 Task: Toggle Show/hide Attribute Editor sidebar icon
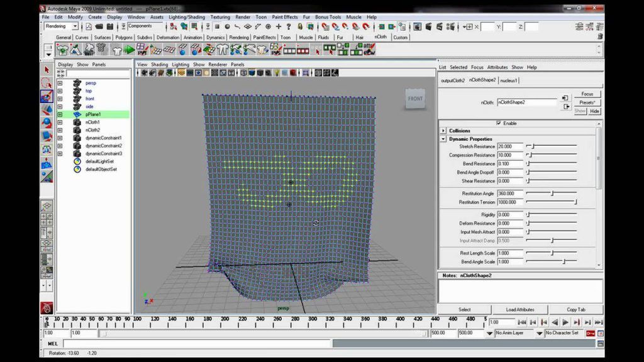[x=579, y=26]
